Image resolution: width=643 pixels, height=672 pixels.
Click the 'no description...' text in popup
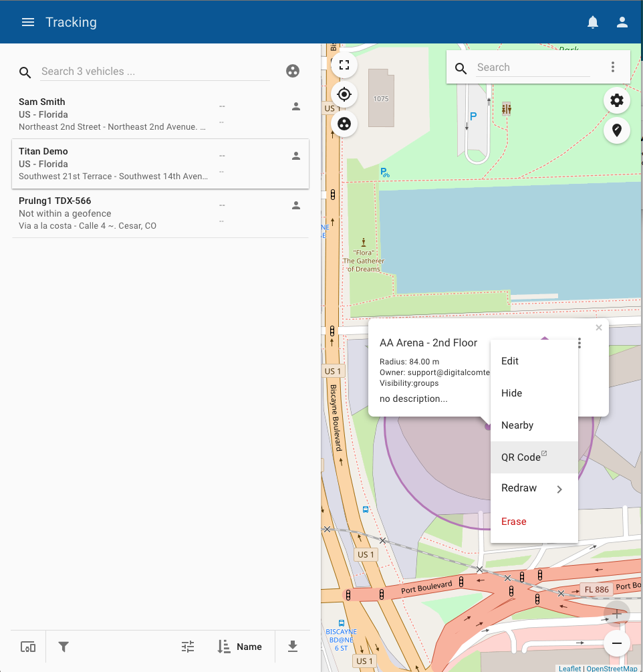413,399
